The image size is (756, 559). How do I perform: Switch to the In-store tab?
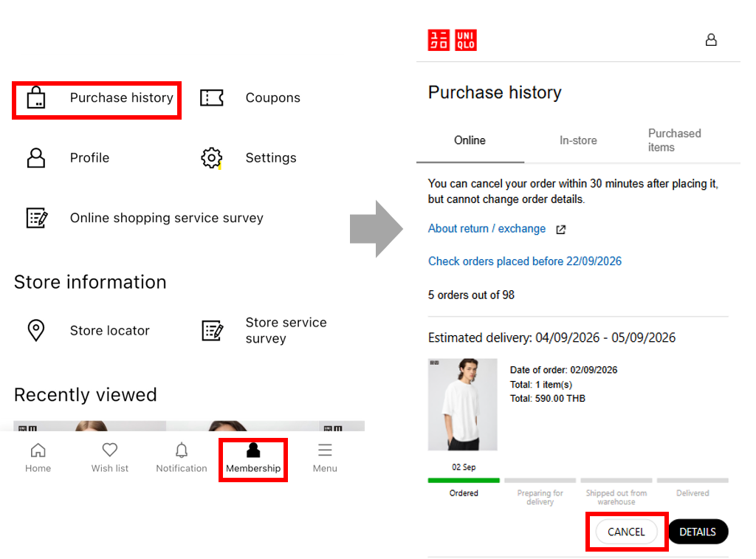tap(578, 140)
